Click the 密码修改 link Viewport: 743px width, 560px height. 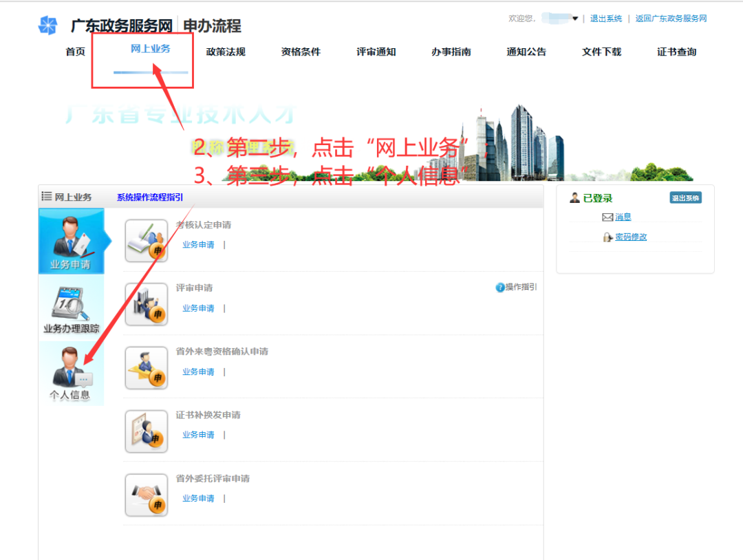(x=630, y=237)
